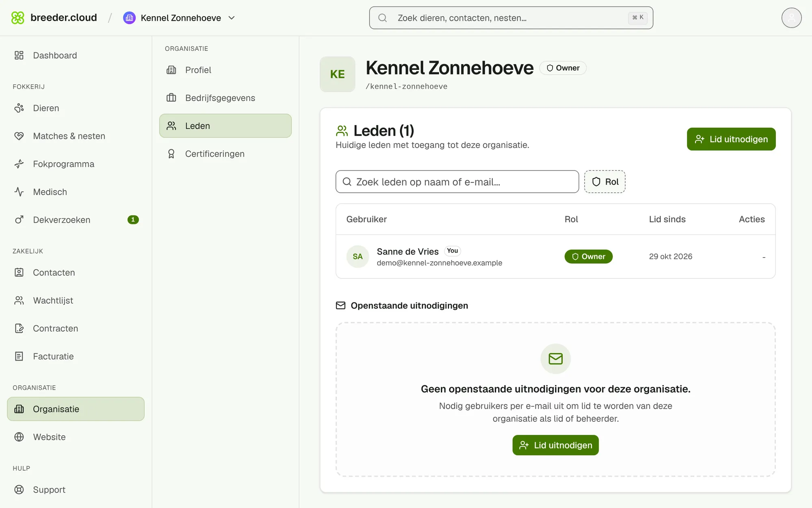Click the demo@kennel-zonnehoeve.example email

pyautogui.click(x=439, y=263)
